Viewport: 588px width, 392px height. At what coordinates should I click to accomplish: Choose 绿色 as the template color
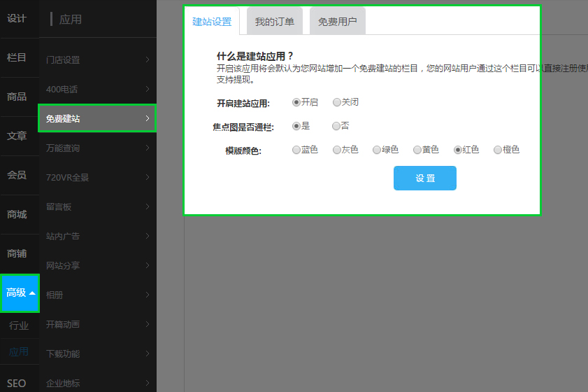pyautogui.click(x=377, y=150)
